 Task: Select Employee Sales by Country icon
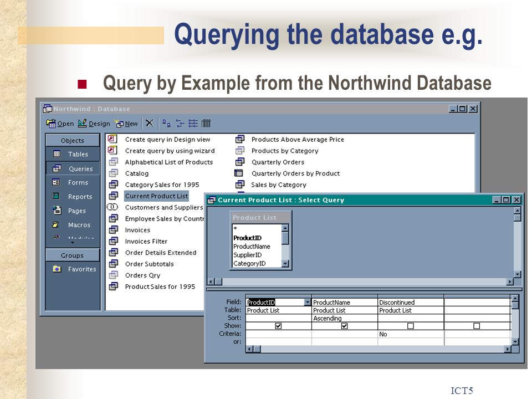click(113, 218)
